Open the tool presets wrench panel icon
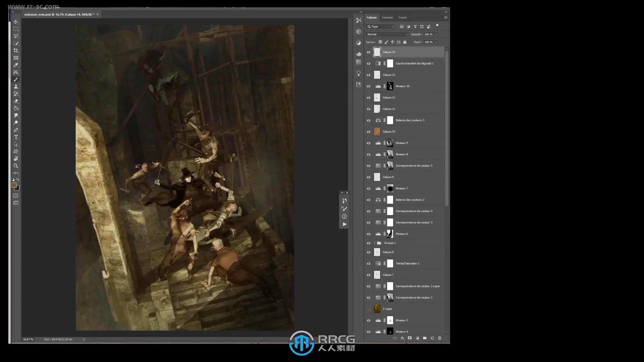This screenshot has width=644, height=362. [359, 20]
